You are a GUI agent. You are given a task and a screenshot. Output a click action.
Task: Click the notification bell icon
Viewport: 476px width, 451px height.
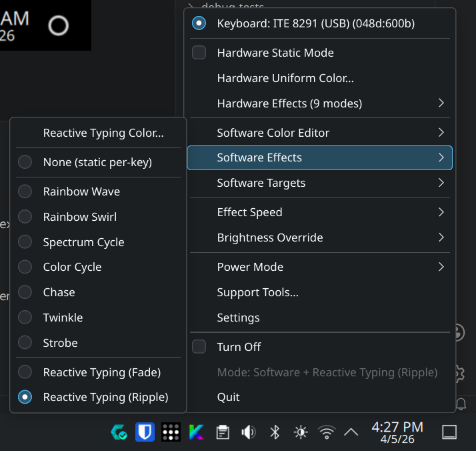(x=461, y=404)
